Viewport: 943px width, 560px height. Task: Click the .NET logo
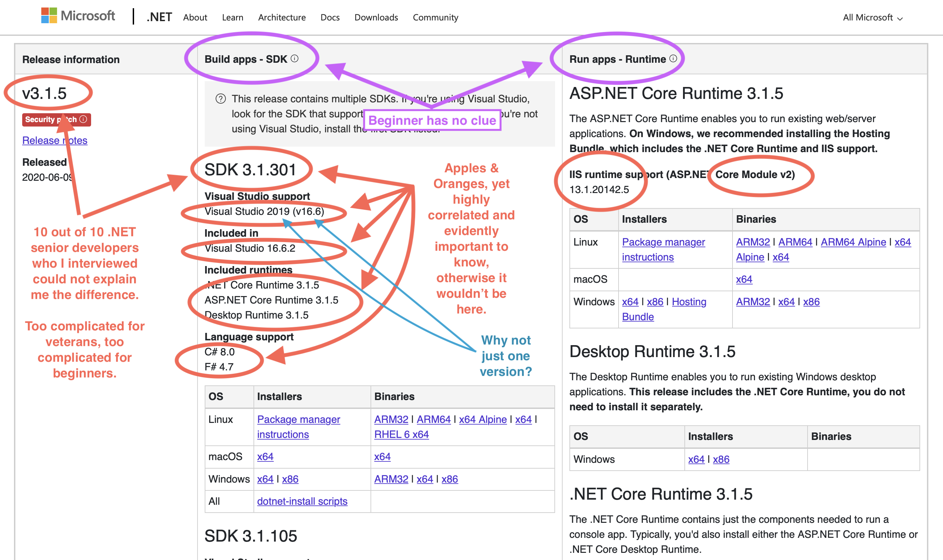[x=159, y=17]
